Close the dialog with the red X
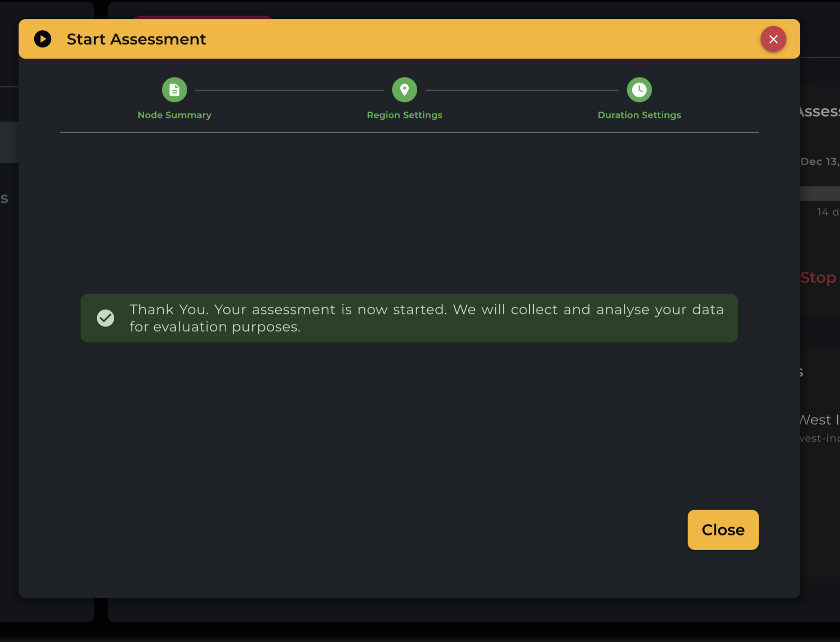This screenshot has height=642, width=840. [773, 39]
